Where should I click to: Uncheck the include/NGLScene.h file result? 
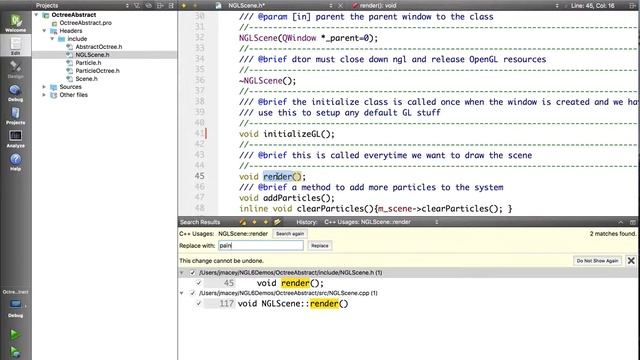tap(193, 273)
